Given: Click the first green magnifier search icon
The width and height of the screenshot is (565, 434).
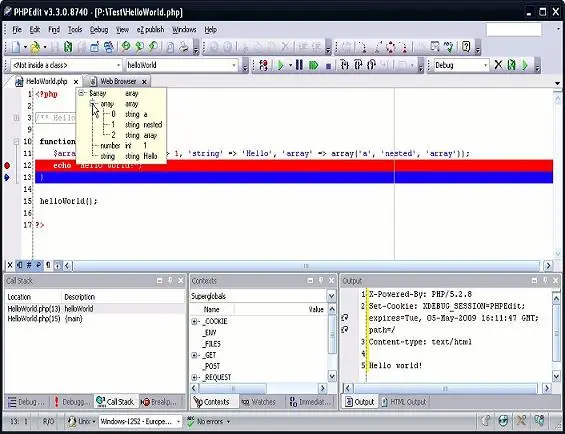Looking at the screenshot, I should tap(125, 47).
